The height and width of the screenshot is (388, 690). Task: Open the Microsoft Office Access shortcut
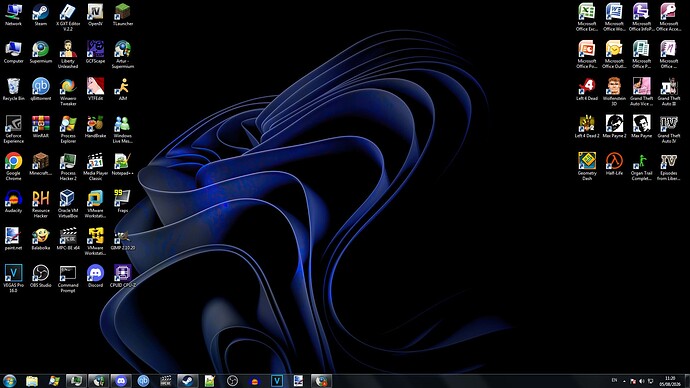click(x=668, y=17)
